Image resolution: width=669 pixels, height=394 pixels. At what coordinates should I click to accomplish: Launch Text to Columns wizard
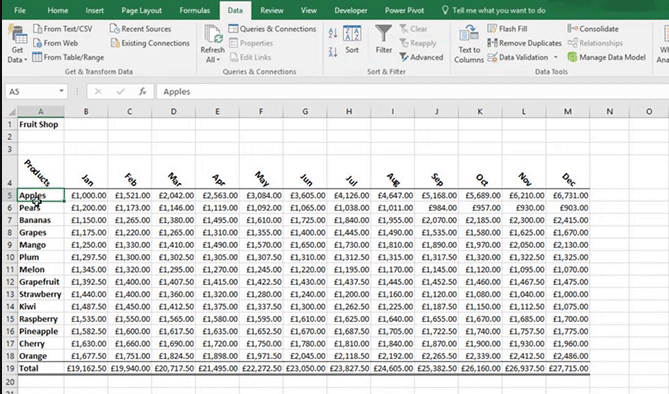click(468, 44)
